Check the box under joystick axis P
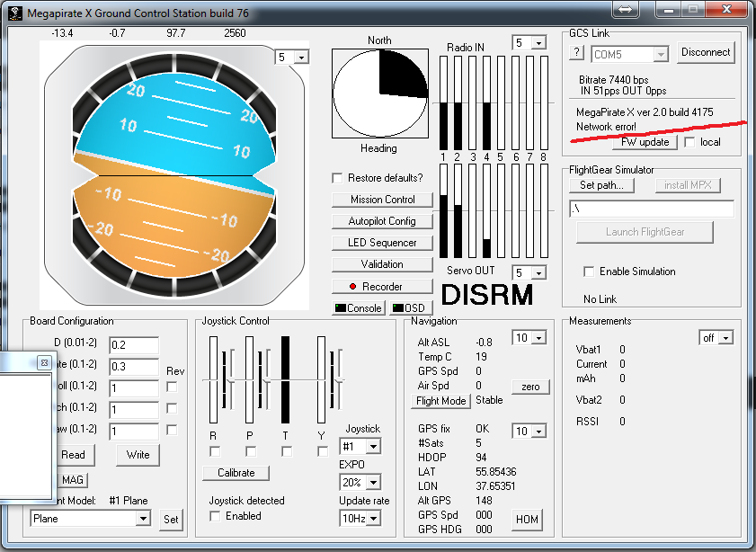Screen dimensions: 756x552 (x=251, y=451)
